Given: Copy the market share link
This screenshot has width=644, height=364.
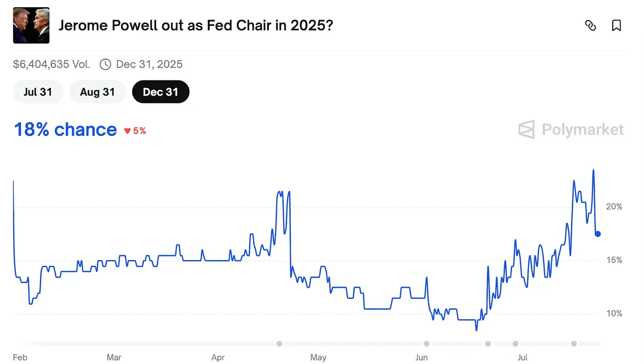Looking at the screenshot, I should point(590,26).
